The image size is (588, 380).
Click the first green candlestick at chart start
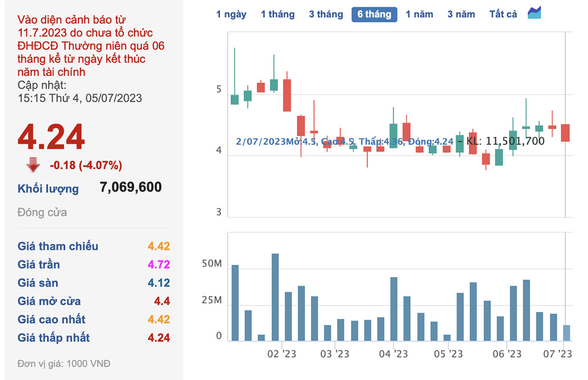(x=235, y=100)
